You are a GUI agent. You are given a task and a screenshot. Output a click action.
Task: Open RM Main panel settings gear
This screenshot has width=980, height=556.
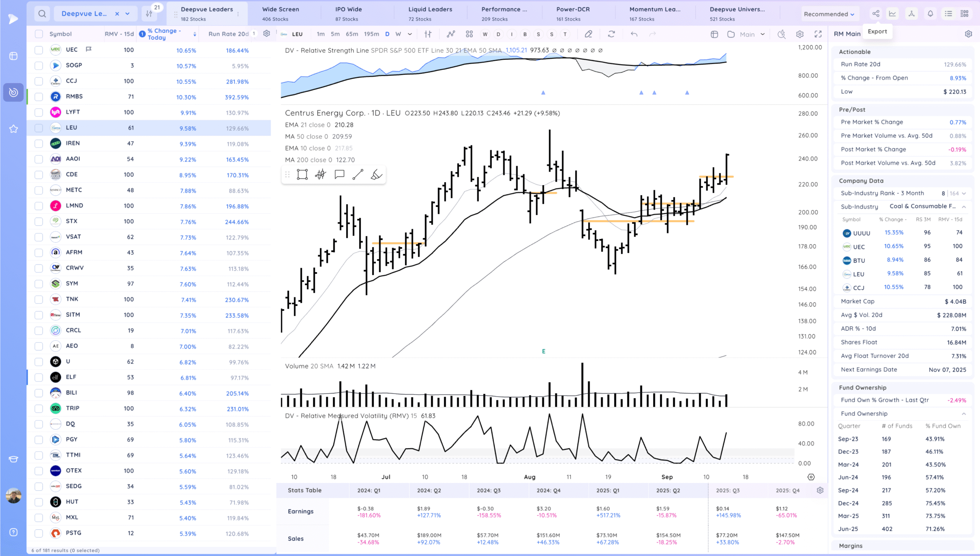pos(969,34)
